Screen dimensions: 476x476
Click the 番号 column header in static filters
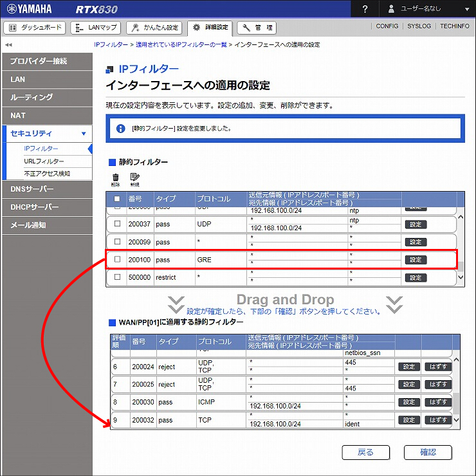coord(135,199)
